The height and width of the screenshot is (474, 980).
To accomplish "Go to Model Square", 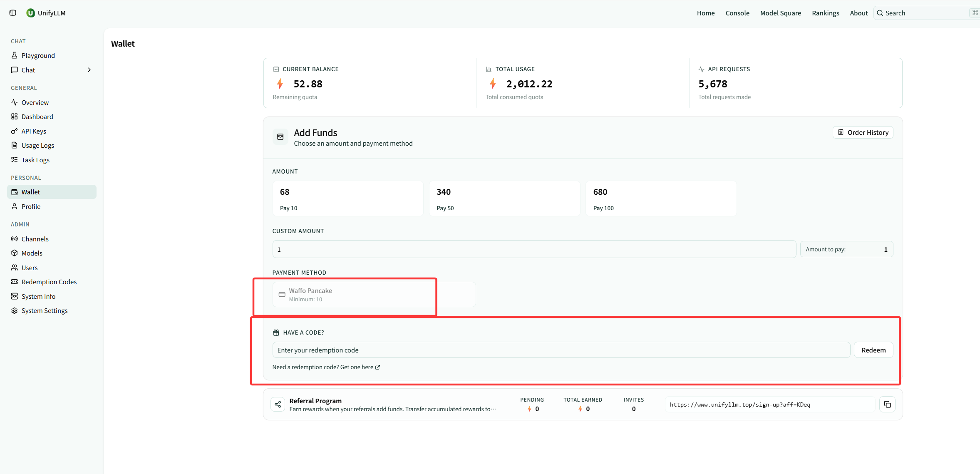I will coord(781,13).
